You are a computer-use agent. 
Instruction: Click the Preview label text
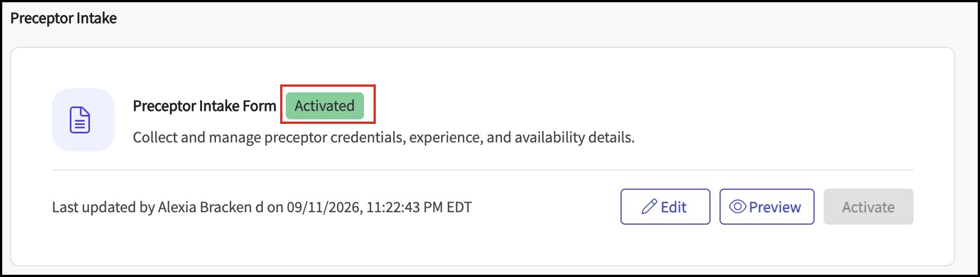[x=775, y=207]
